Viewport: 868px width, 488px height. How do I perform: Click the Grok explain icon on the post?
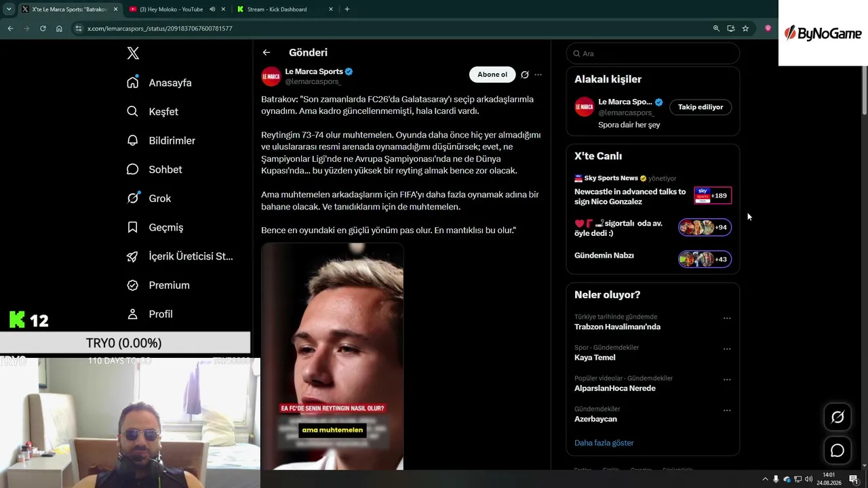pos(525,75)
